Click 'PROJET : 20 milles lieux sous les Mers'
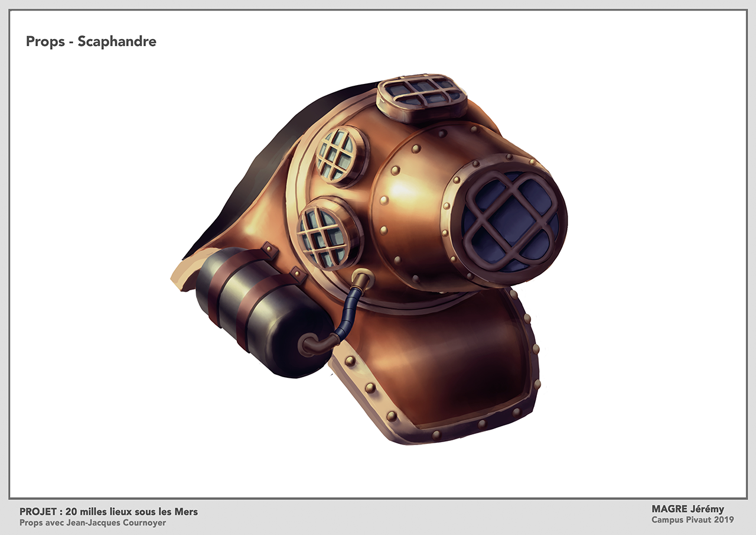This screenshot has width=756, height=535. pos(109,512)
